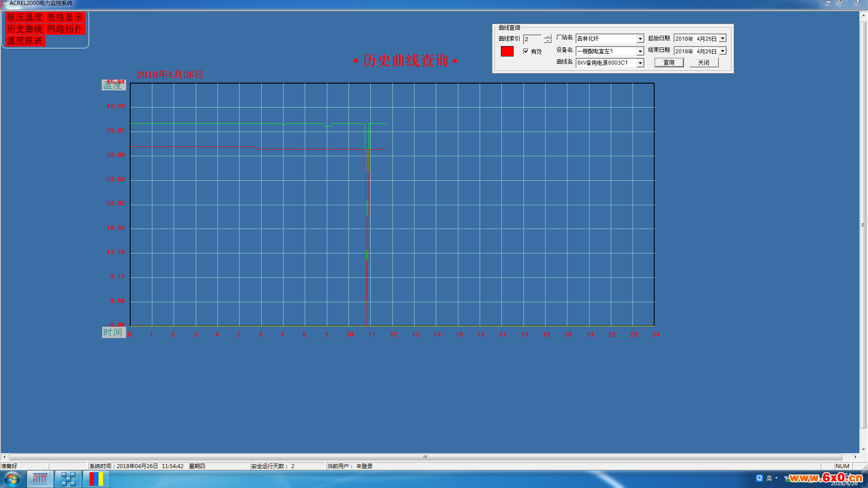Expand the 曲线名 dropdown
The width and height of the screenshot is (868, 488).
640,63
